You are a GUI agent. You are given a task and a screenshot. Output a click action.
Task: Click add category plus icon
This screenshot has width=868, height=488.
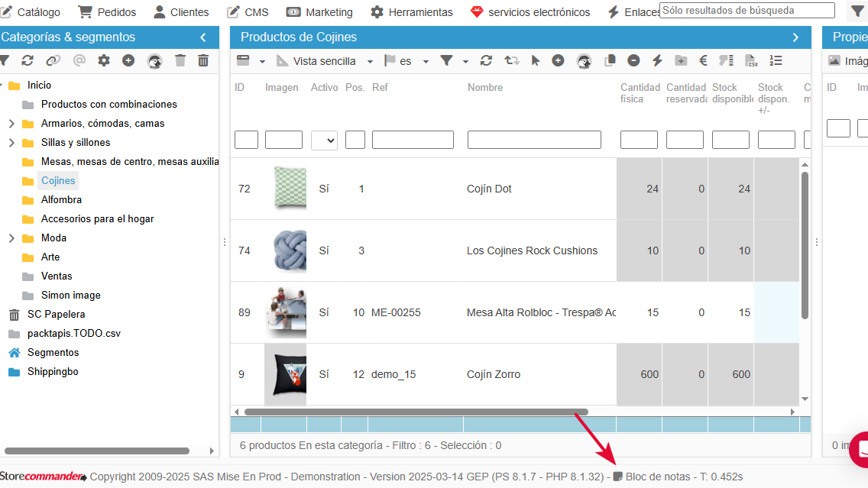point(128,61)
